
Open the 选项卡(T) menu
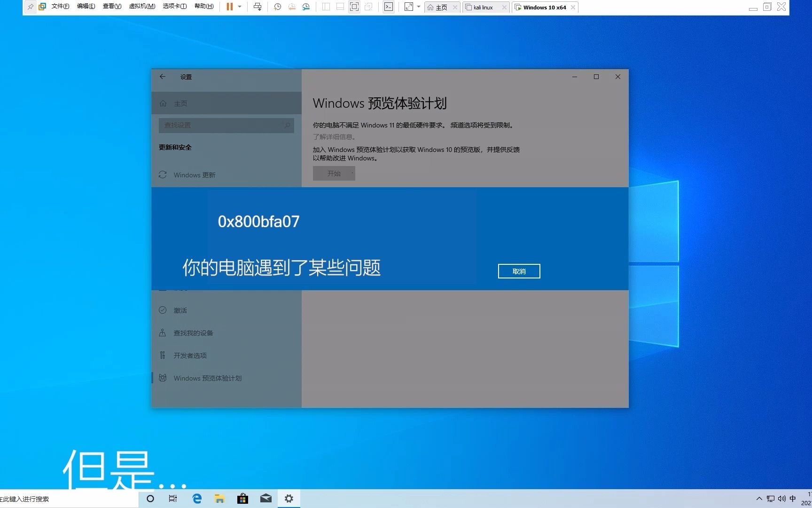(174, 7)
